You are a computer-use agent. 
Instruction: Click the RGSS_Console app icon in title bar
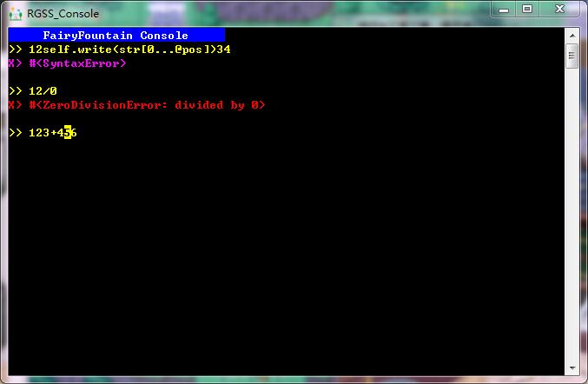[x=16, y=14]
